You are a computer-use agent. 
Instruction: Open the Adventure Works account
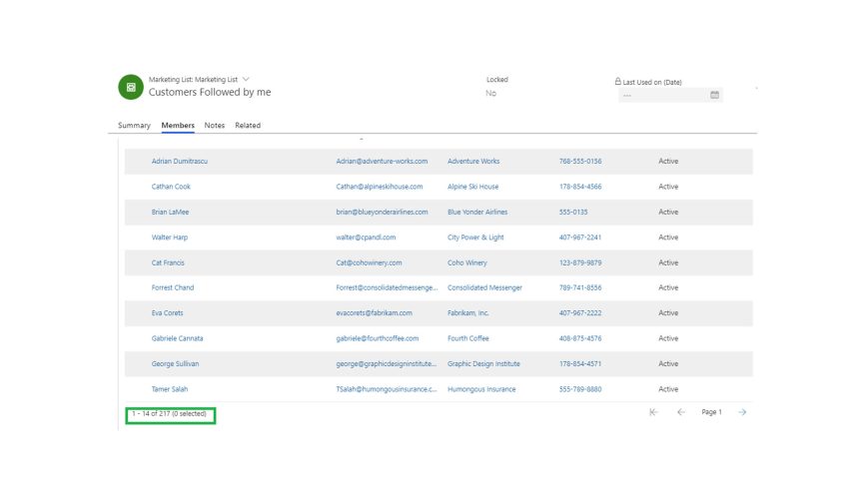coord(473,162)
